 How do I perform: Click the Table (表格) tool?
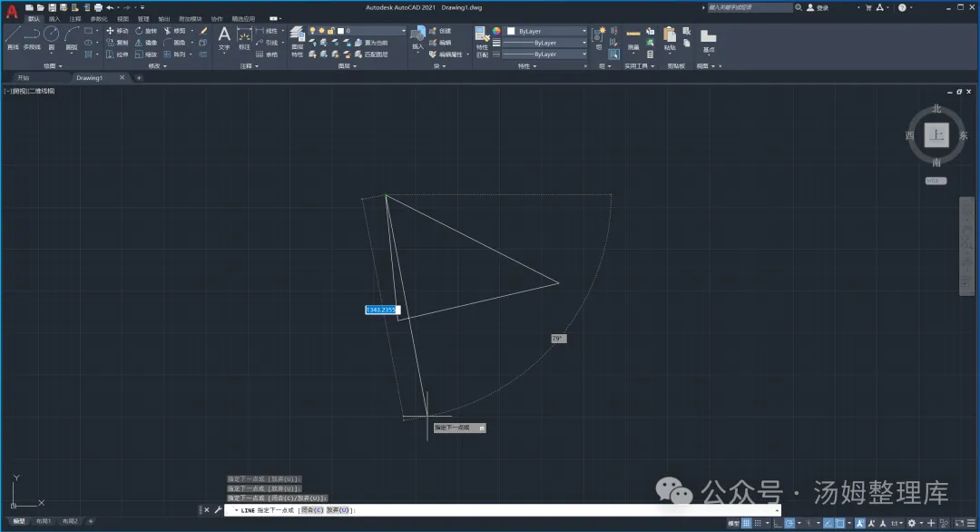(266, 54)
